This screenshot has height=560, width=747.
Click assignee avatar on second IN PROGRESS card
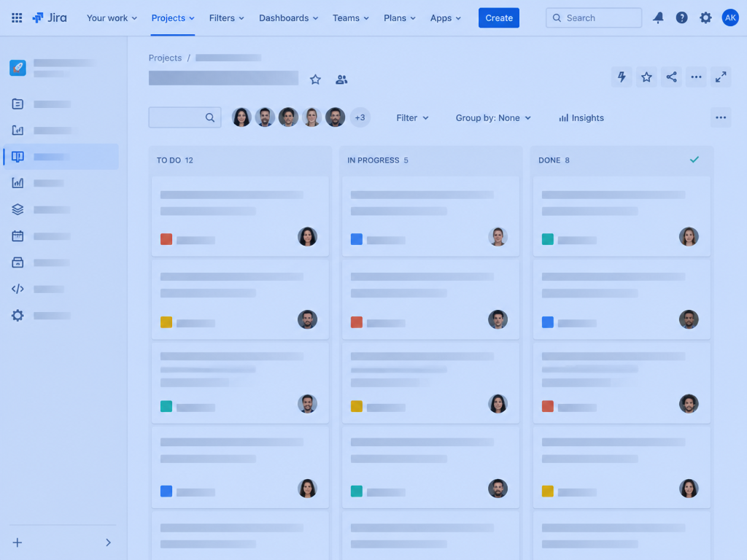[x=498, y=319]
